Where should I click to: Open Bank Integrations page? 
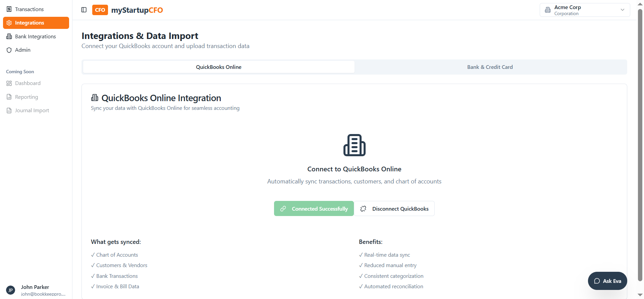click(36, 36)
